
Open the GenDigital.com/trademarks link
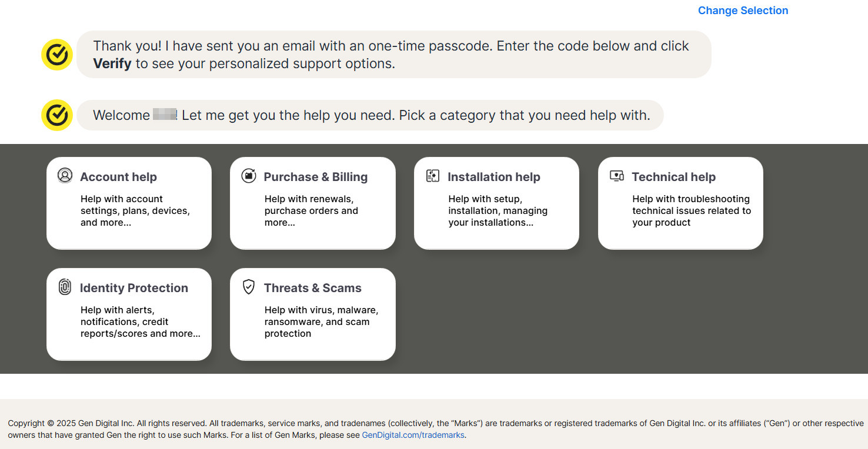pyautogui.click(x=413, y=435)
